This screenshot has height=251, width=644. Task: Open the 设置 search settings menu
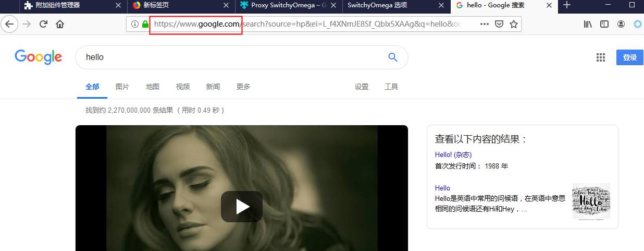pos(362,87)
